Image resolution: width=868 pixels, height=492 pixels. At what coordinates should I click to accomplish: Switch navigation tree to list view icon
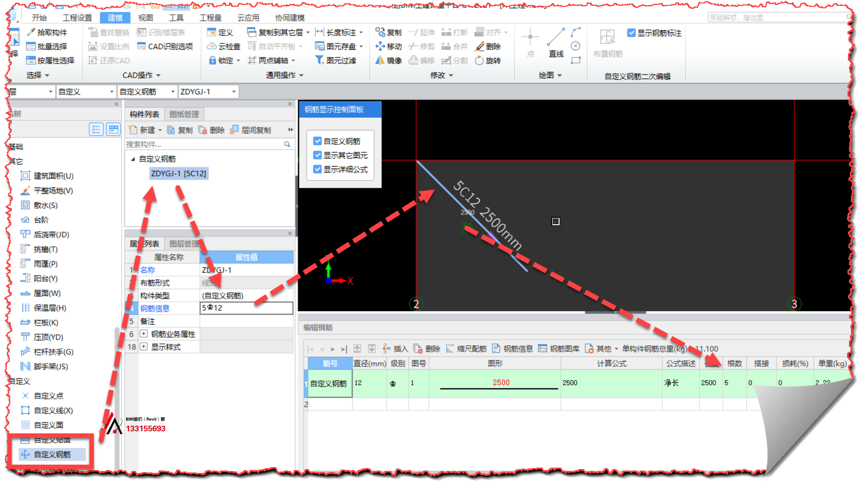tap(96, 129)
